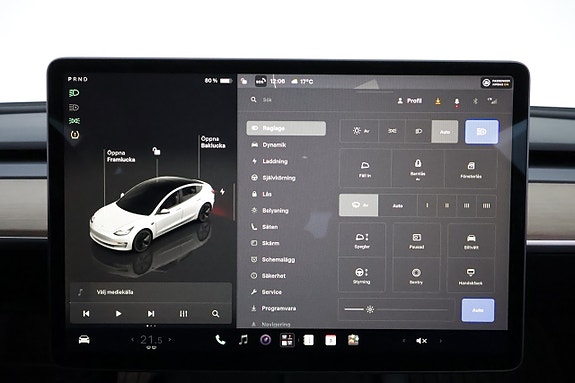Toggle the blue high beam button
Image resolution: width=575 pixels, height=383 pixels.
pos(481,132)
